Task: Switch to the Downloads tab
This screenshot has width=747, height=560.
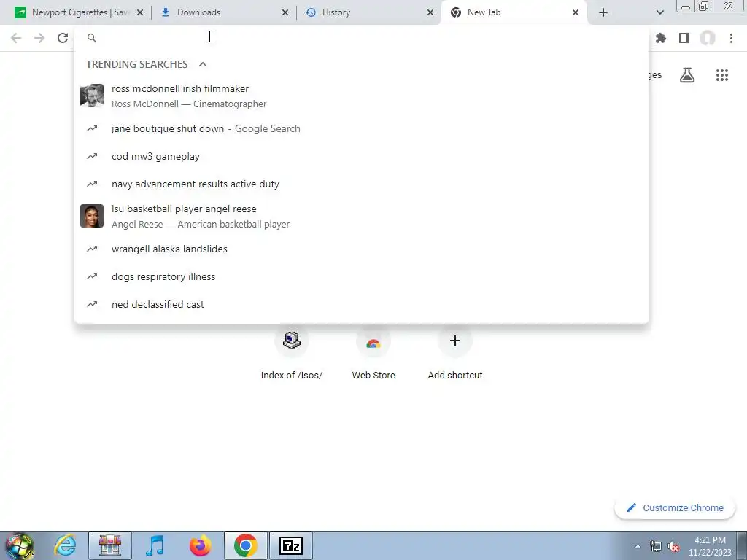Action: (223, 12)
